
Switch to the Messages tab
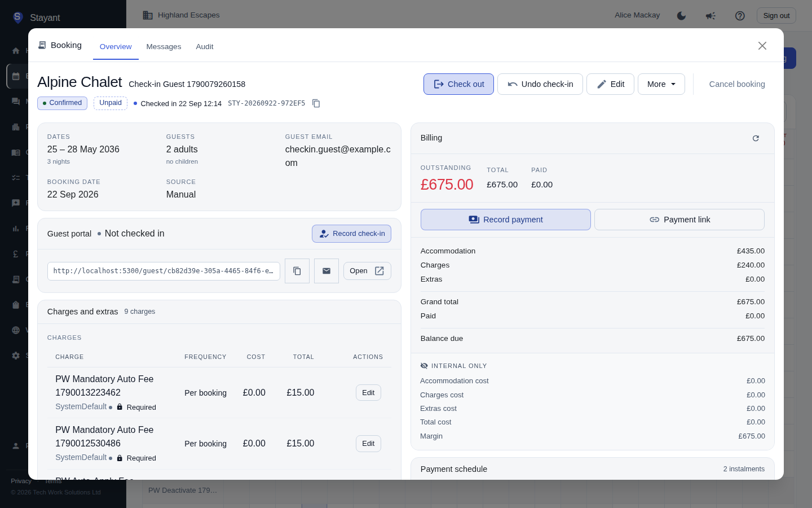164,47
